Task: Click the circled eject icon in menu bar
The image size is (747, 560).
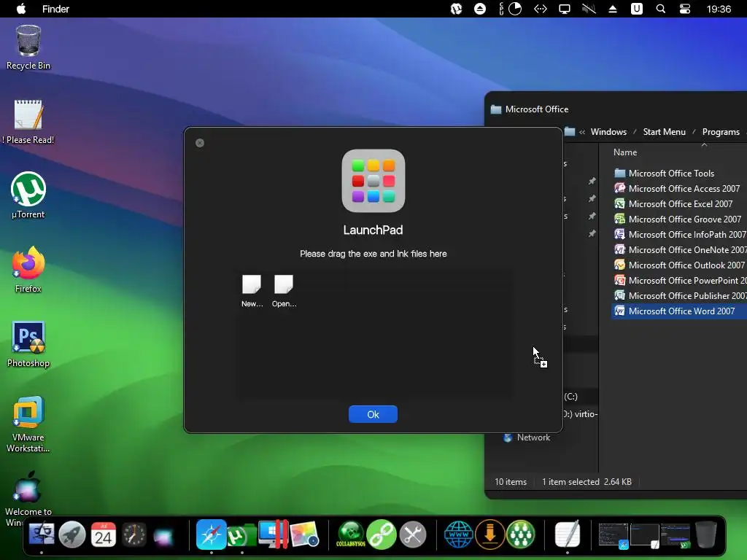Action: [x=480, y=9]
